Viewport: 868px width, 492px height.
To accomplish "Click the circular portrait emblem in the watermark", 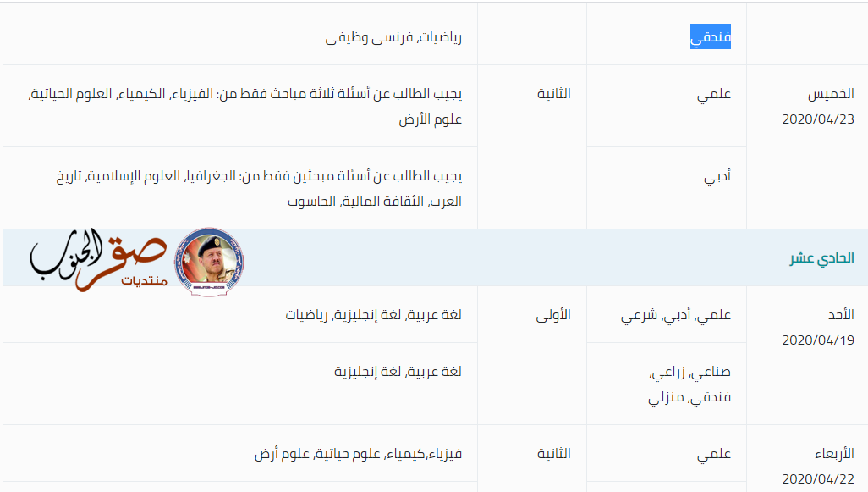I will (x=208, y=261).
